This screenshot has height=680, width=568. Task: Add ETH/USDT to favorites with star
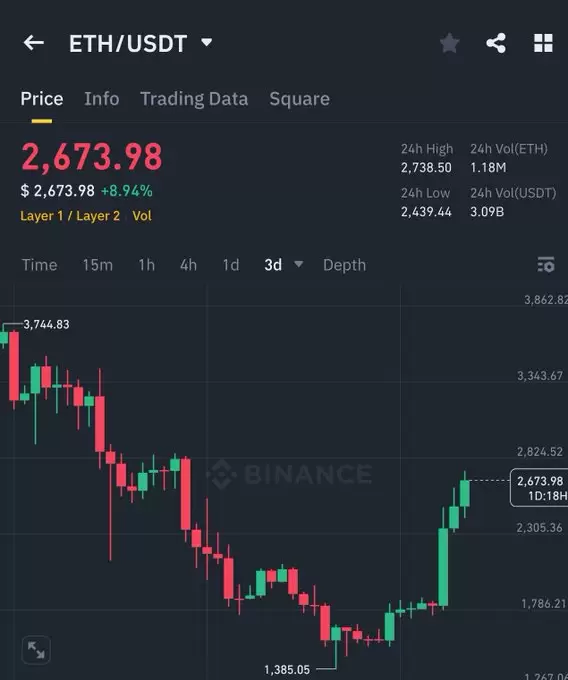point(450,43)
